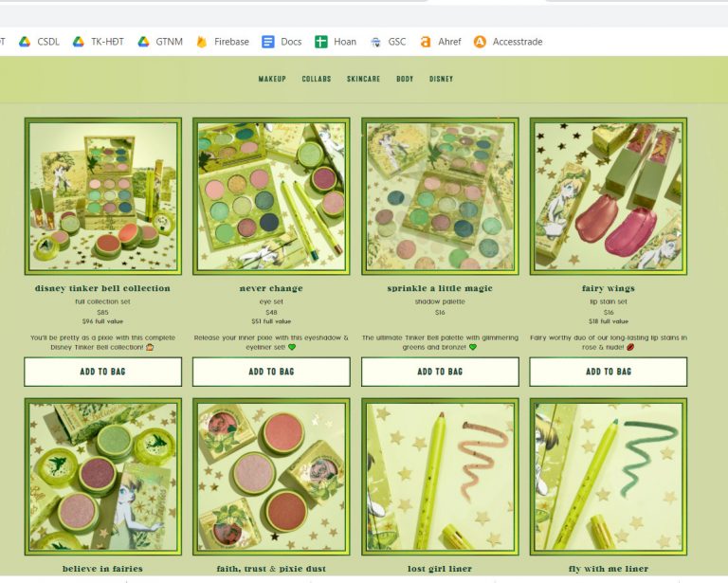Click the $96 full value text
The image size is (728, 583).
(102, 321)
